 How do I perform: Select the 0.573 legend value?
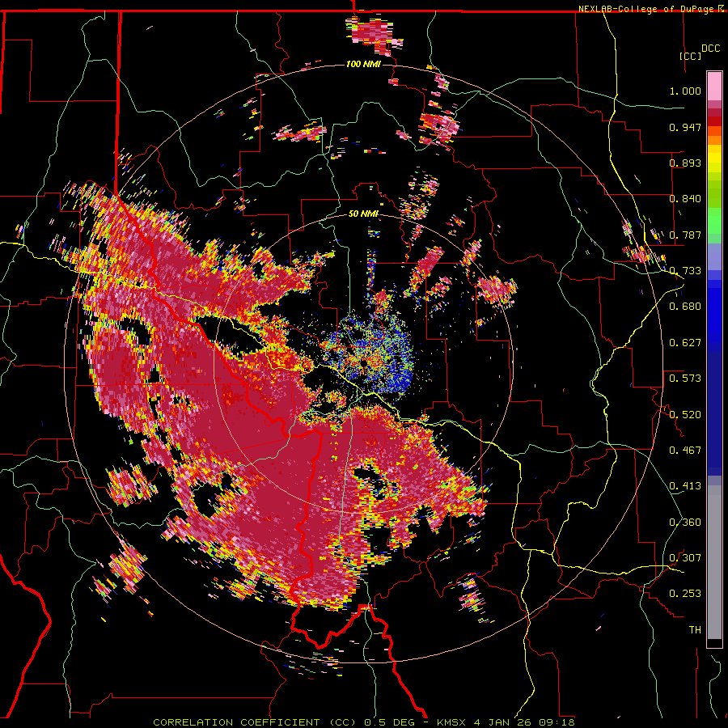click(x=685, y=379)
